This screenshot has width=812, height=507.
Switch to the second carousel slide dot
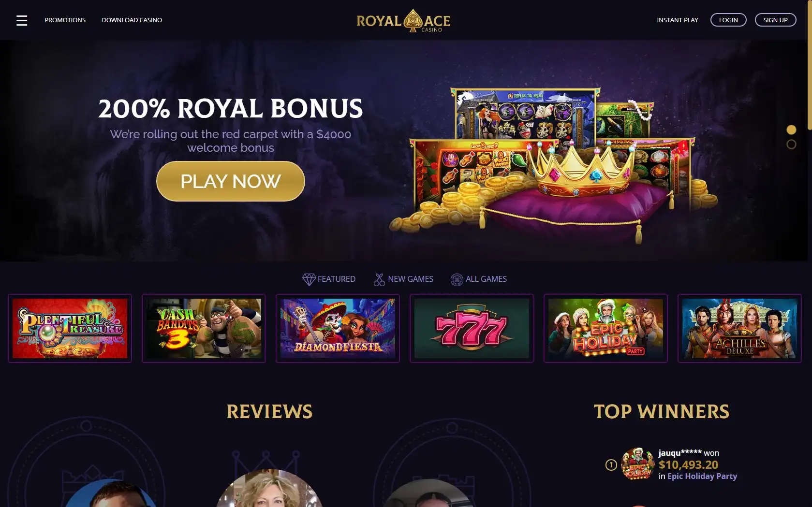click(x=791, y=144)
